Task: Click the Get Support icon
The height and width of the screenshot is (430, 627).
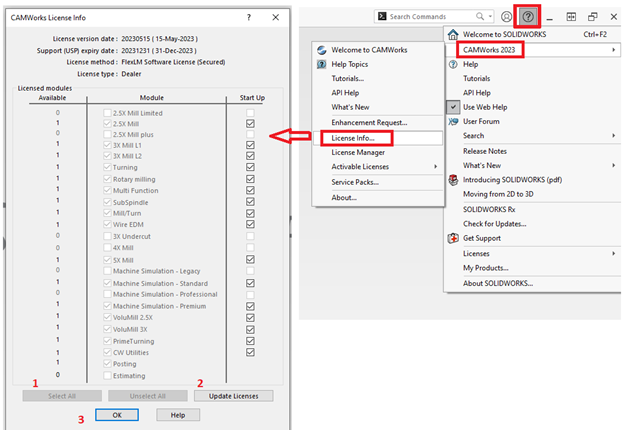Action: [x=453, y=238]
